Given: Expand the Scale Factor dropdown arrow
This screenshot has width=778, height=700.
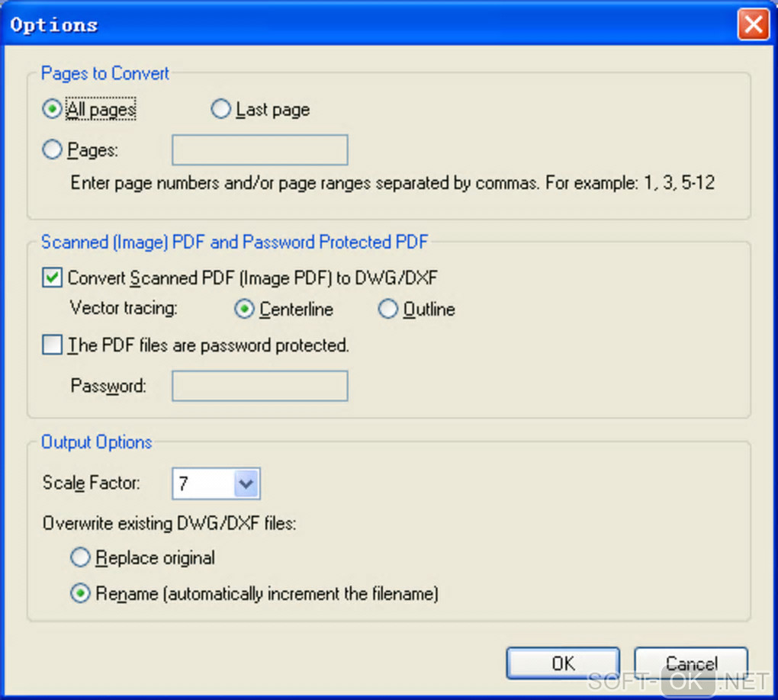Looking at the screenshot, I should (x=247, y=483).
